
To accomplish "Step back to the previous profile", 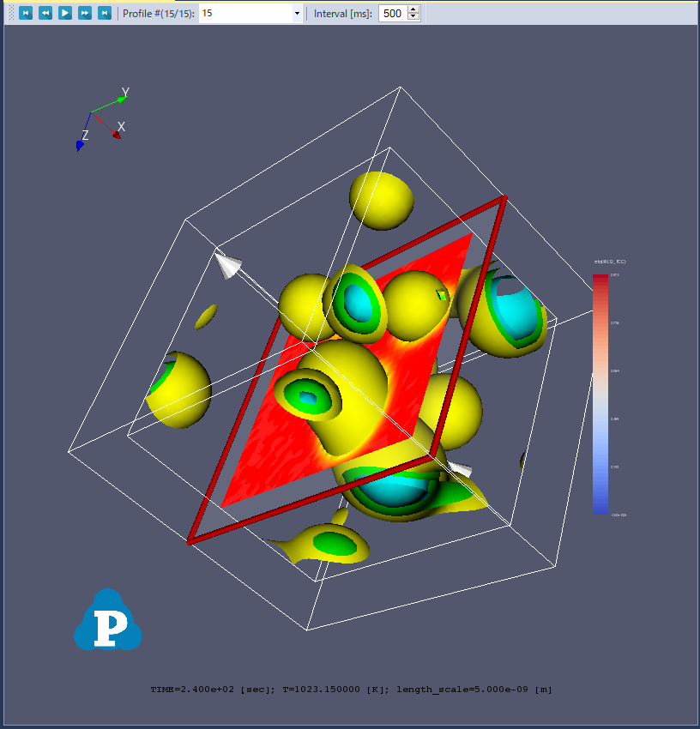I will [x=45, y=14].
